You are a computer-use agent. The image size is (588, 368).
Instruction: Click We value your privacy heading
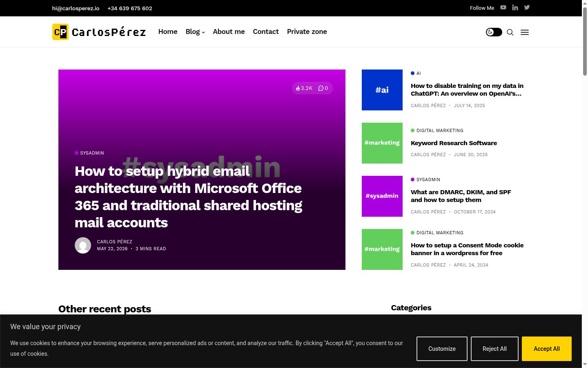click(45, 327)
